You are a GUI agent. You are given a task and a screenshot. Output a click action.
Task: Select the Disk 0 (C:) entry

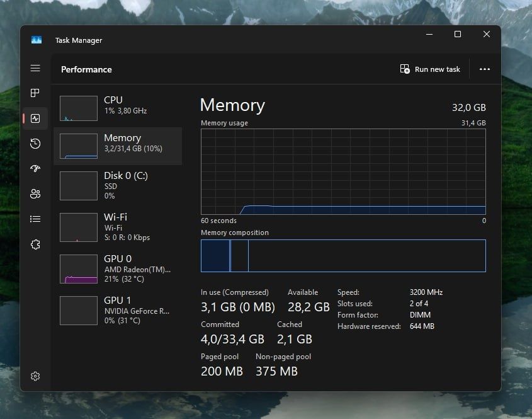coord(118,185)
